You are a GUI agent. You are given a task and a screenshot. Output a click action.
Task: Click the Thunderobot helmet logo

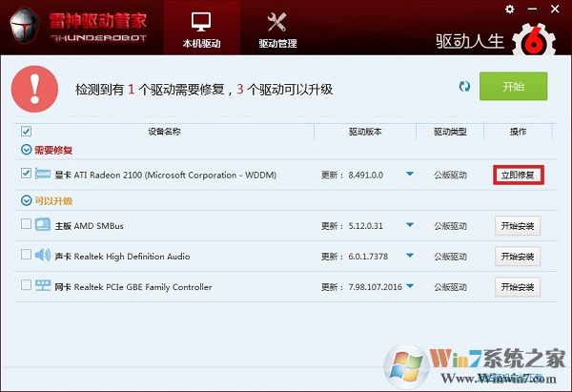click(x=24, y=27)
